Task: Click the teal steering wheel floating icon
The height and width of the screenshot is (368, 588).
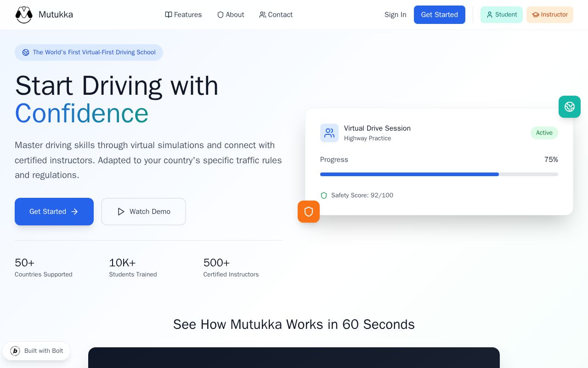Action: coord(570,107)
